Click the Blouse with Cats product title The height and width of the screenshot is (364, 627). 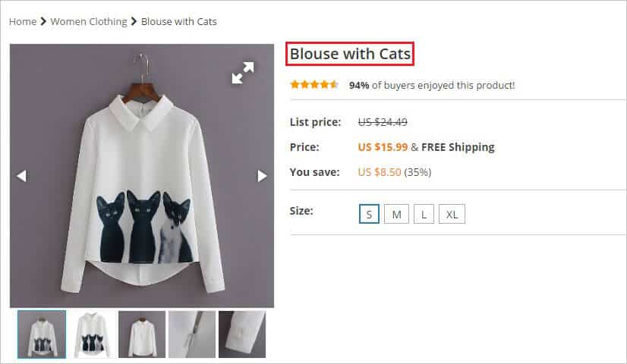pyautogui.click(x=351, y=54)
